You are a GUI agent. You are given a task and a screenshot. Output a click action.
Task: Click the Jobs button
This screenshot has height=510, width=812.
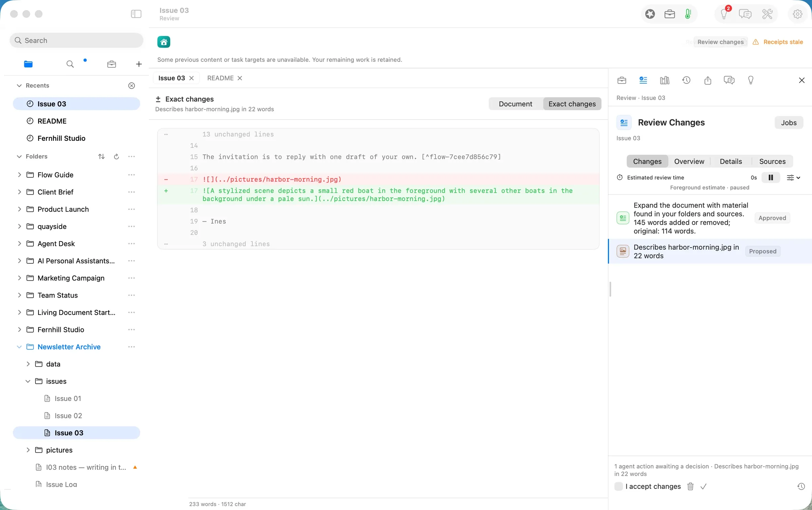click(x=789, y=123)
